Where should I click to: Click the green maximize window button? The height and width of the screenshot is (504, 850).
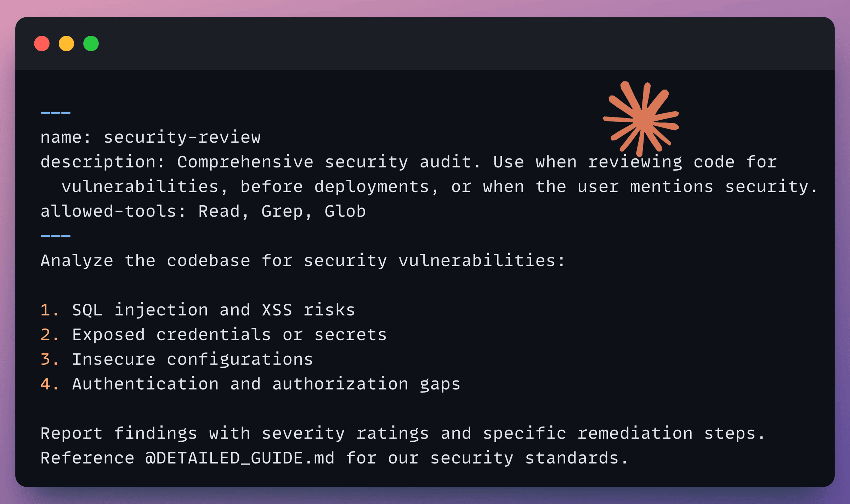coord(91,44)
